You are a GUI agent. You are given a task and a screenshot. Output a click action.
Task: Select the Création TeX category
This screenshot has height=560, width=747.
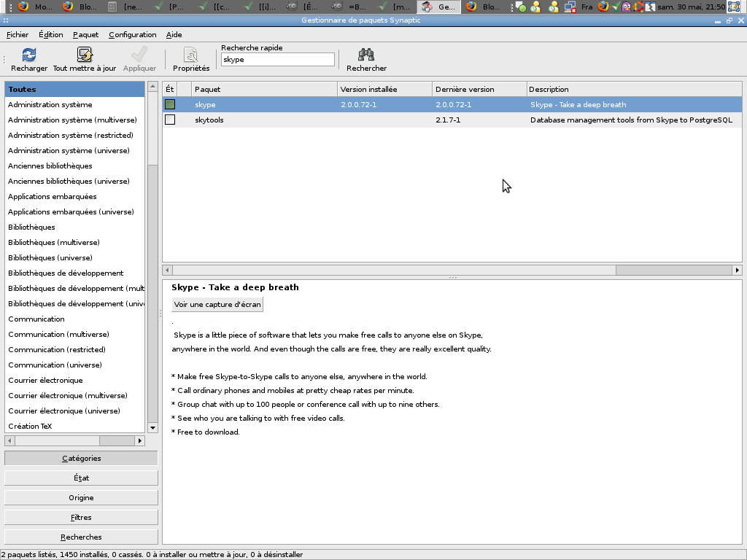tap(75, 426)
